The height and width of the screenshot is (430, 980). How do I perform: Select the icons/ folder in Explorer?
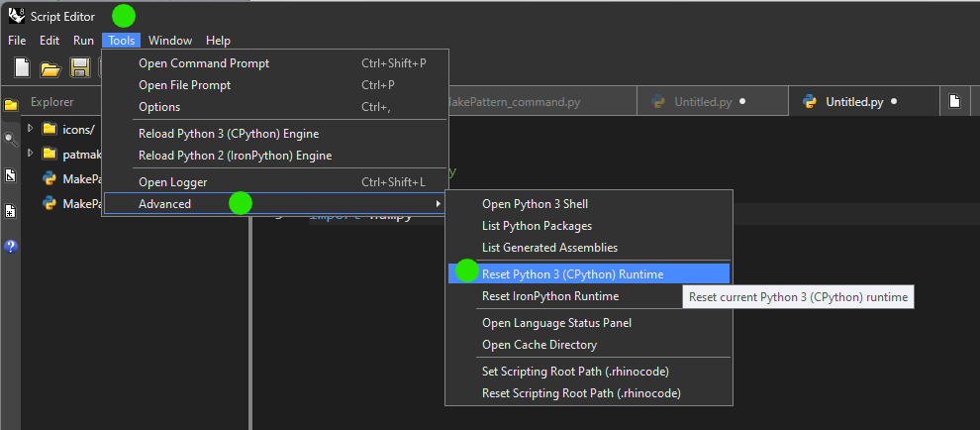coord(77,129)
